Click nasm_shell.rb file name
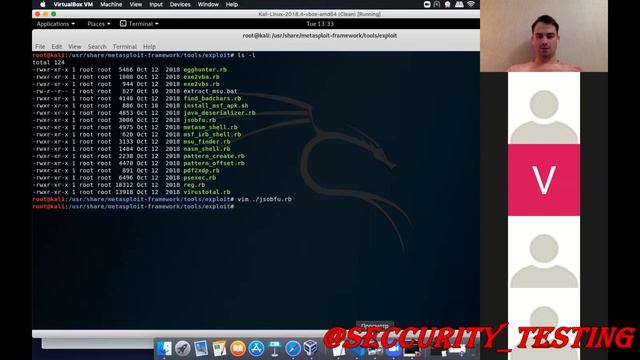 pos(207,149)
